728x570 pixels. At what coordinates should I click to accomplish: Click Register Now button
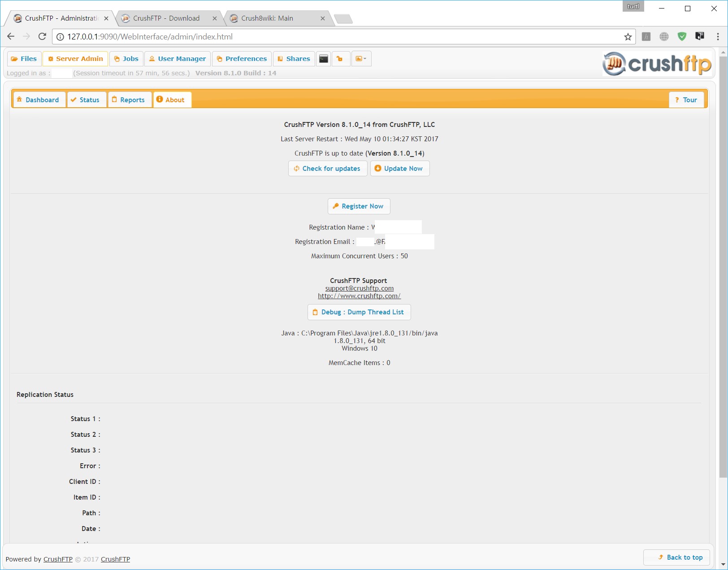(x=359, y=206)
